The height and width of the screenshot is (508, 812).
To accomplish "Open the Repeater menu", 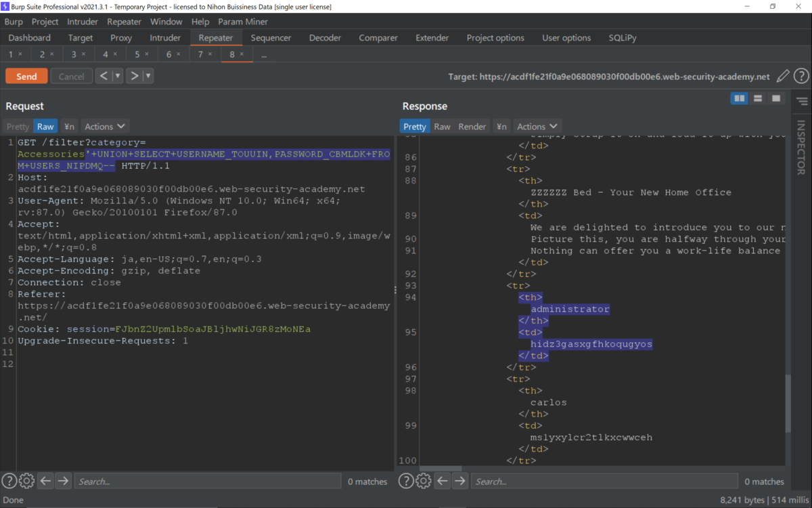I will (124, 22).
